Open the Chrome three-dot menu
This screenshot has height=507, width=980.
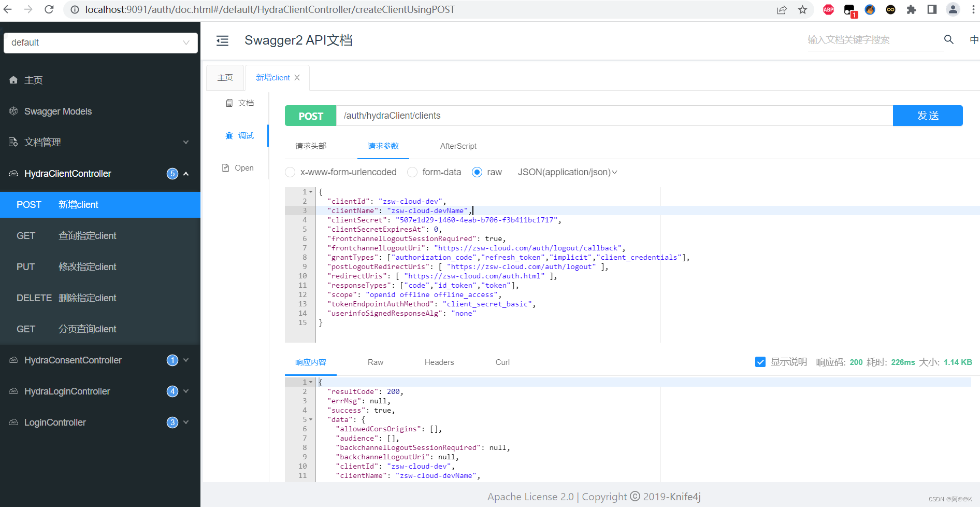[x=973, y=9]
